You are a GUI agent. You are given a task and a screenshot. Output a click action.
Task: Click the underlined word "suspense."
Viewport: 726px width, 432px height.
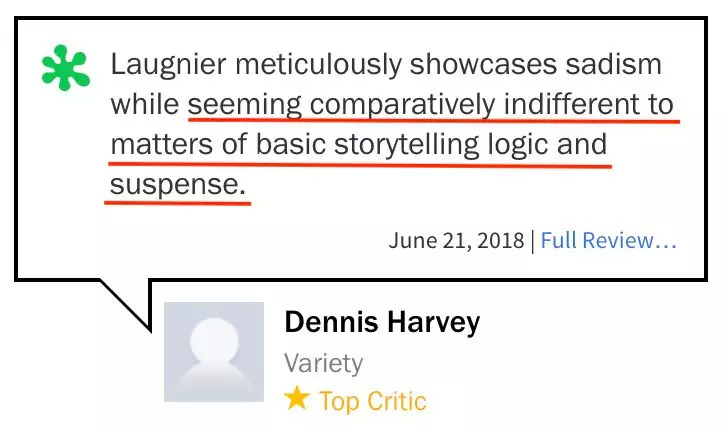pyautogui.click(x=176, y=184)
